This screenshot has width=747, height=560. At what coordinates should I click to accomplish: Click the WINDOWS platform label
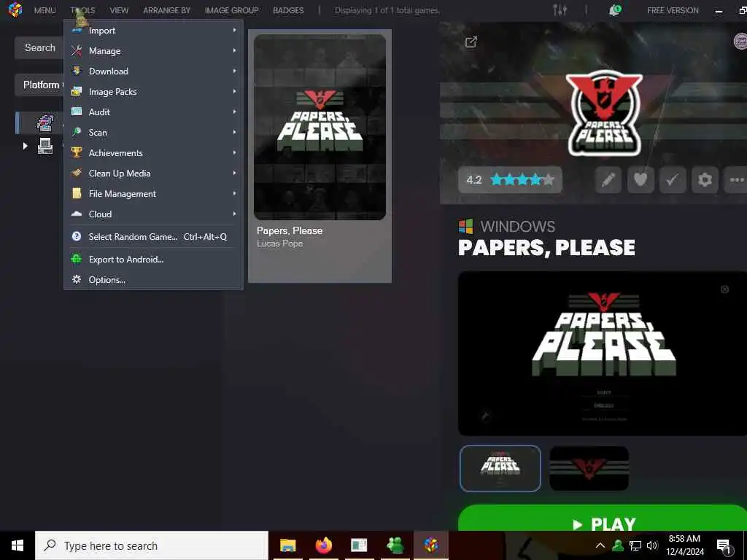517,226
